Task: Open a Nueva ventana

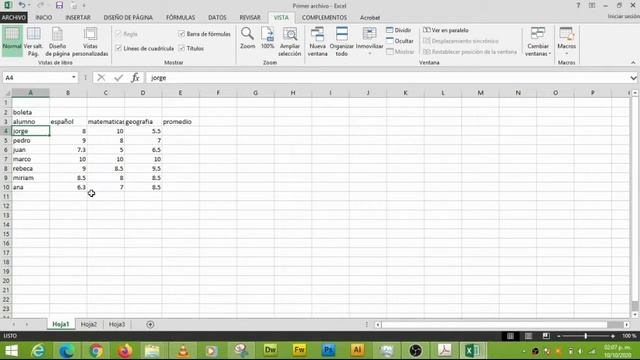Action: coord(318,42)
